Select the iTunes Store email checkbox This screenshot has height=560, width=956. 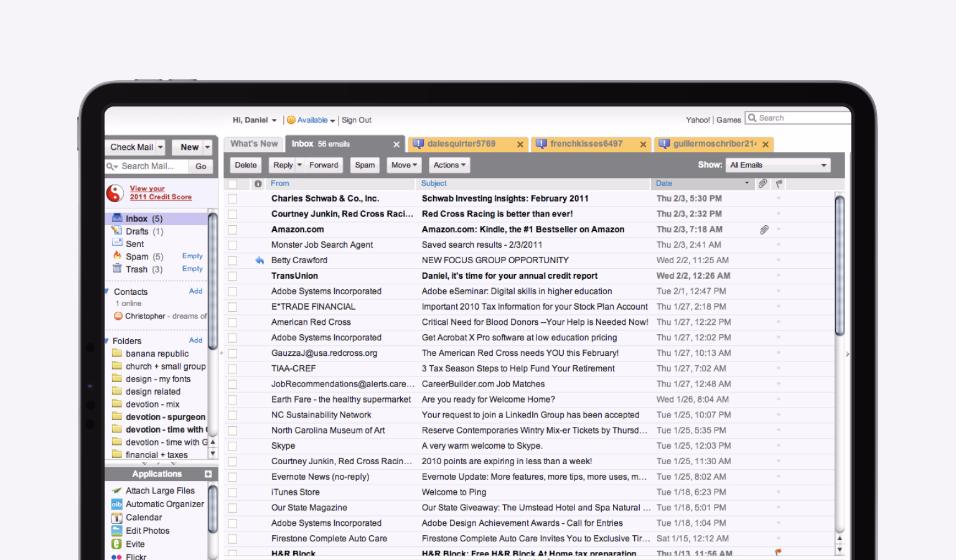pyautogui.click(x=232, y=492)
